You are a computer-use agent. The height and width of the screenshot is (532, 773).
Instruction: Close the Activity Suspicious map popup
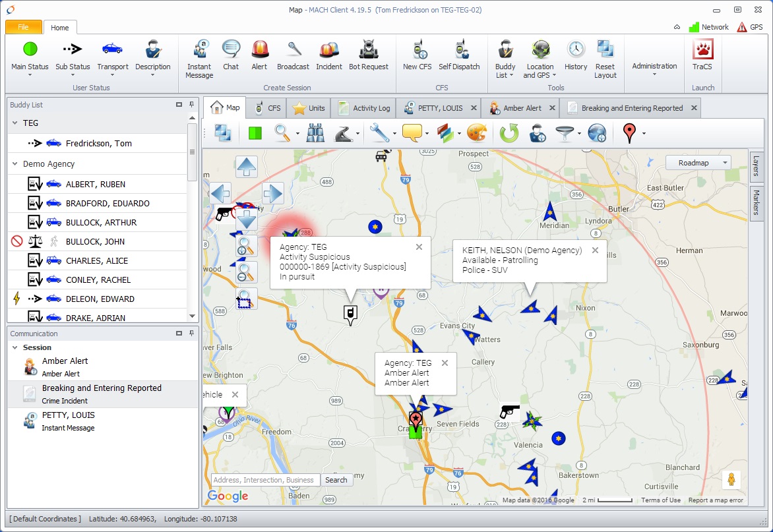tap(419, 247)
